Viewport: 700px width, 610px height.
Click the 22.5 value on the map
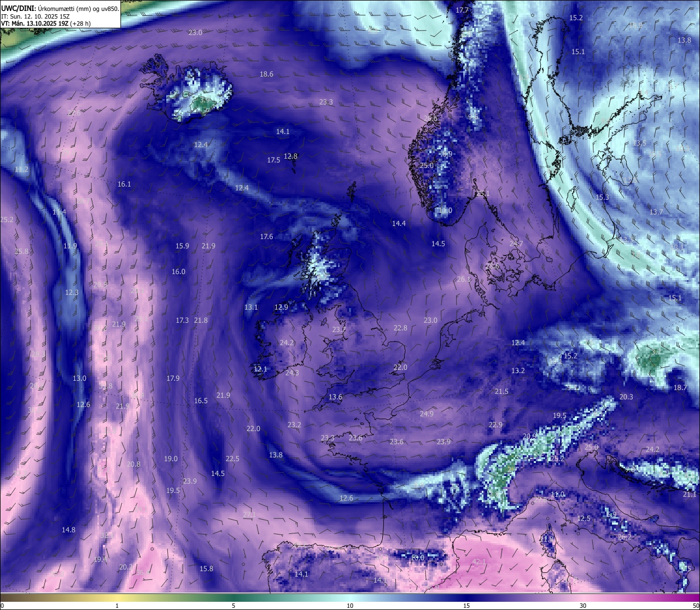coord(232,459)
